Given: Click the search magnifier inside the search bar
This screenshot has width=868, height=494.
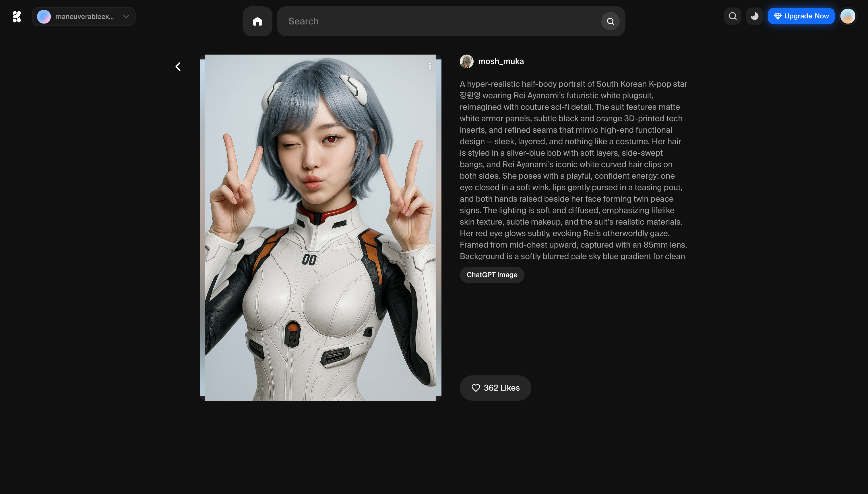Looking at the screenshot, I should pyautogui.click(x=610, y=21).
